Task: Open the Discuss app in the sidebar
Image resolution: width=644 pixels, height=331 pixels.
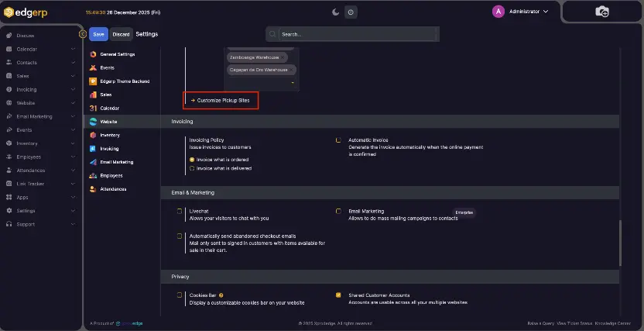Action: pos(25,36)
